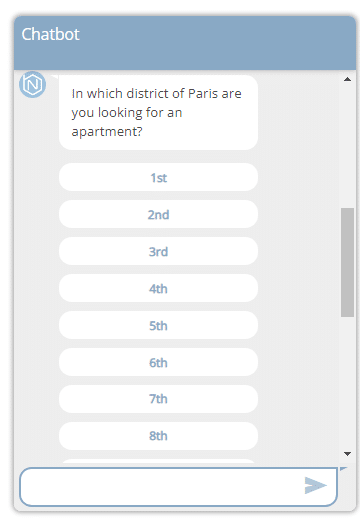Click the Chatbot header title
Viewport: 360px width, 521px height.
[x=51, y=34]
